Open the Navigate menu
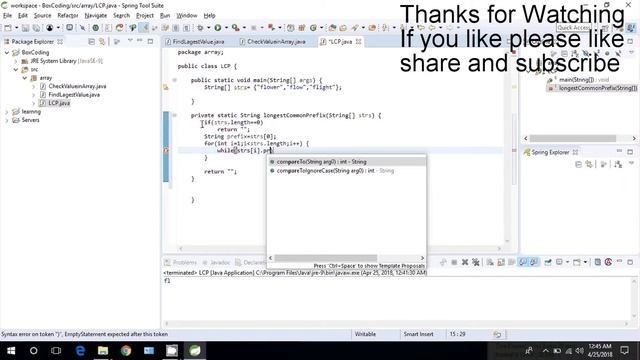Image resolution: width=640 pixels, height=360 pixels. [x=96, y=16]
